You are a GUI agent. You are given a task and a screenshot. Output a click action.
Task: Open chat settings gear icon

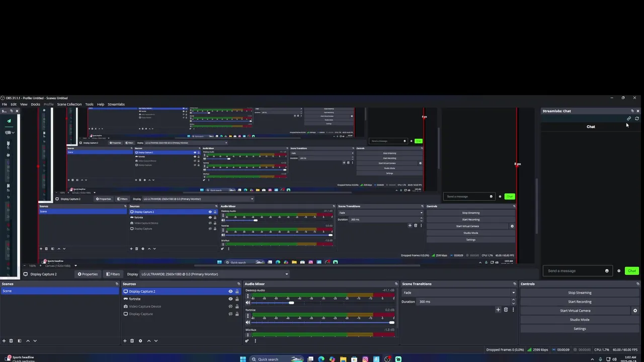coord(619,271)
